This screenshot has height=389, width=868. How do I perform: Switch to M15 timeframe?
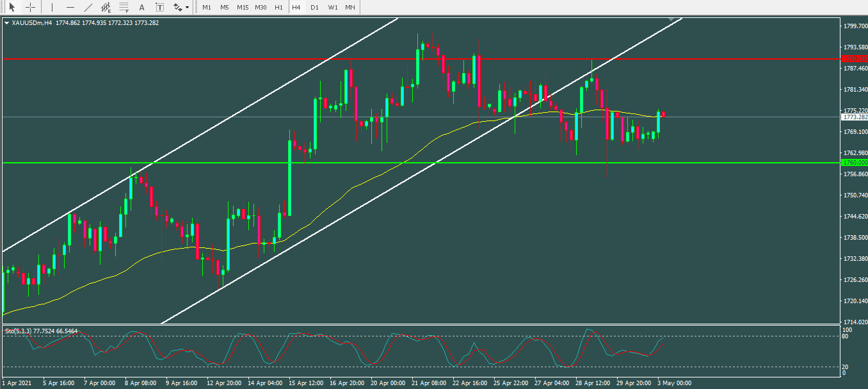point(243,7)
